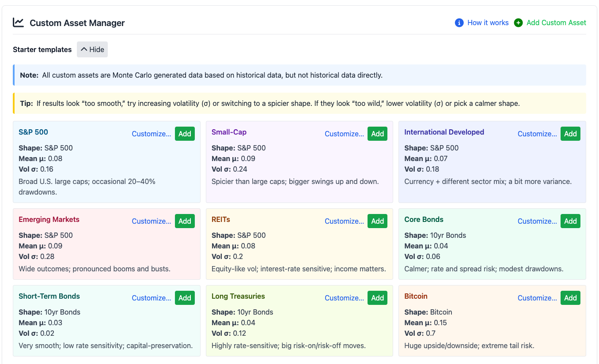599x364 pixels.
Task: Add the Bitcoin template
Action: point(570,298)
